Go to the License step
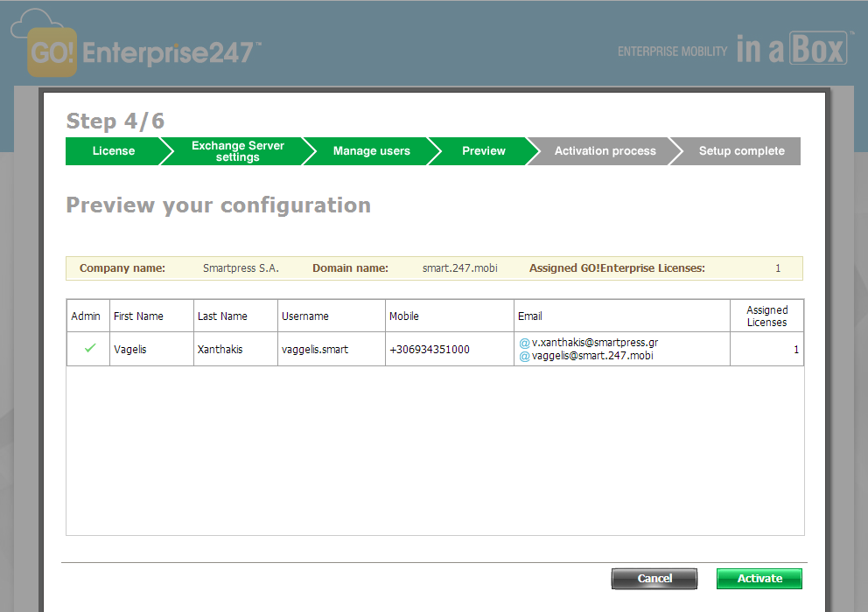 point(113,151)
